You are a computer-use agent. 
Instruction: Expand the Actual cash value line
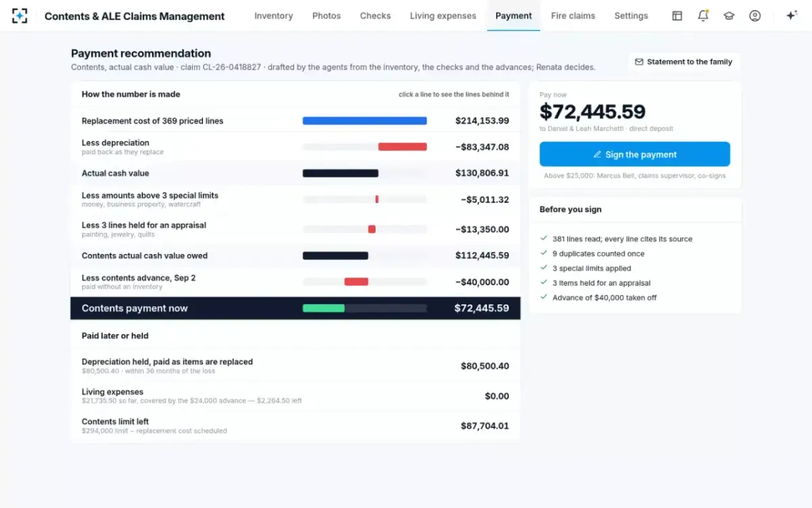point(296,173)
